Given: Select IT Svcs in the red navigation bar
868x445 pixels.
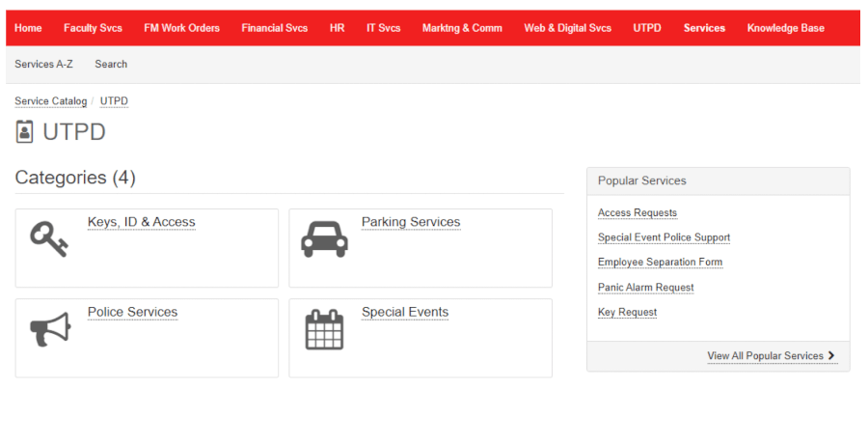Looking at the screenshot, I should click(x=383, y=28).
